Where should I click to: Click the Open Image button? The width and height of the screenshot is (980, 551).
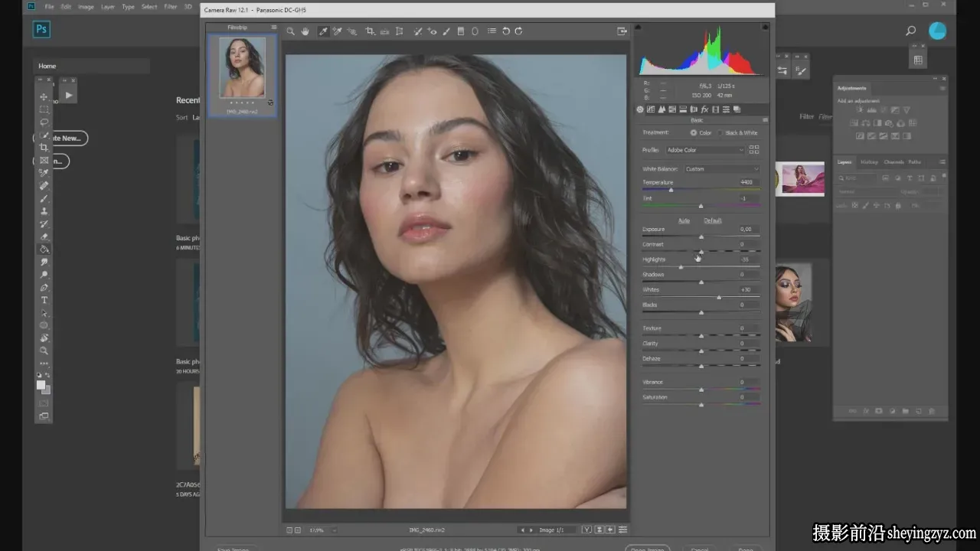pyautogui.click(x=647, y=548)
